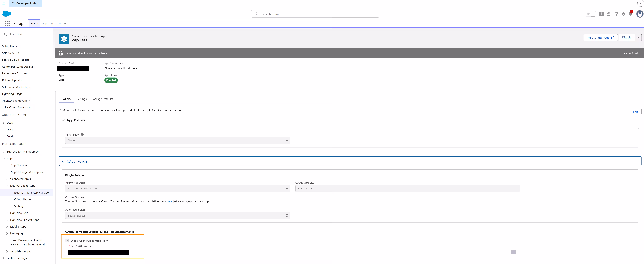The width and height of the screenshot is (644, 264).
Task: Open AppExchange Marketplace
Action: (x=27, y=172)
